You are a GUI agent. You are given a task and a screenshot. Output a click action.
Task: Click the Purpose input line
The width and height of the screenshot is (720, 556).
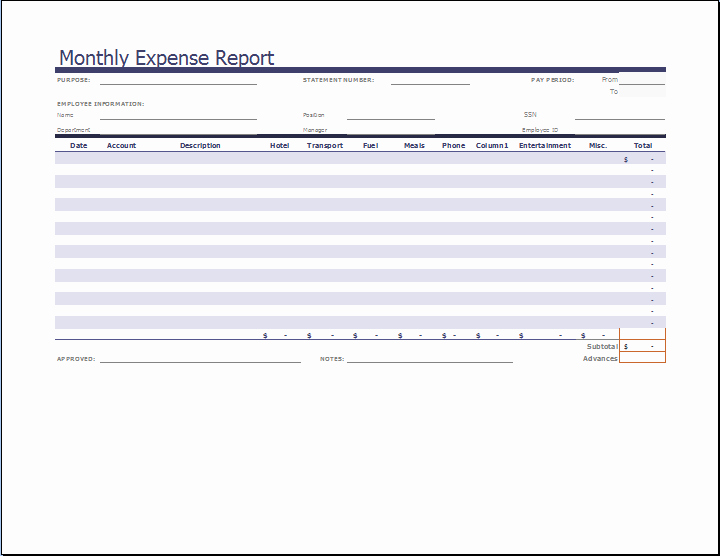point(178,80)
